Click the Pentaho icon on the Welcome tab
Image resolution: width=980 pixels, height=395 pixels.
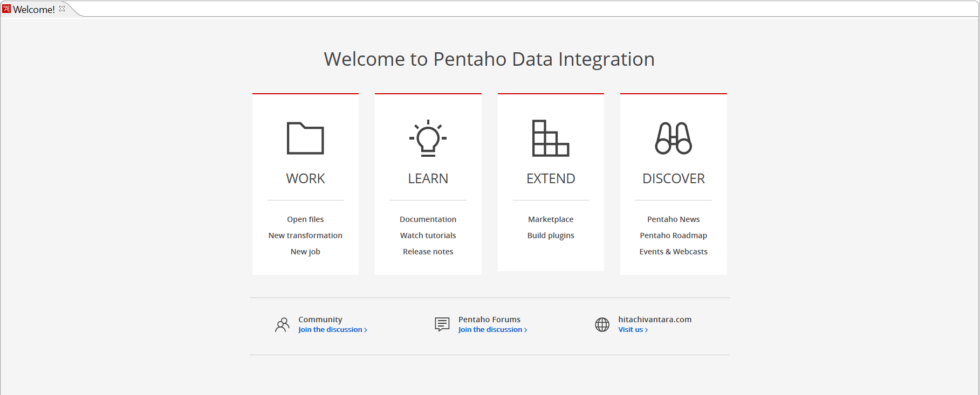6,9
